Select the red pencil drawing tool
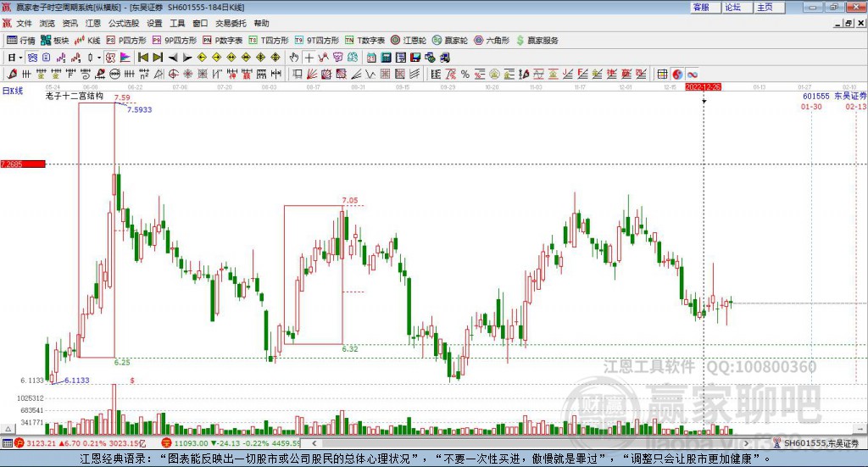The width and height of the screenshot is (868, 467). (12, 74)
